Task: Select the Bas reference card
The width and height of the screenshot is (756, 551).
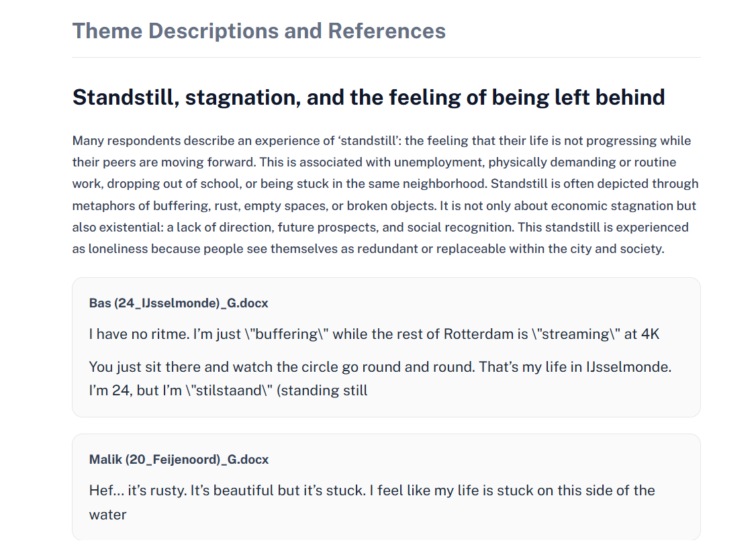Action: tap(386, 347)
